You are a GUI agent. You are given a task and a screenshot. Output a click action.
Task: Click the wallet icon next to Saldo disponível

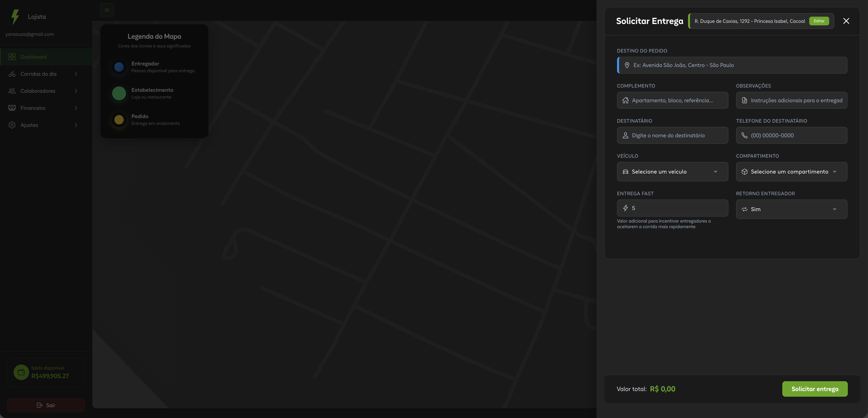pos(21,372)
